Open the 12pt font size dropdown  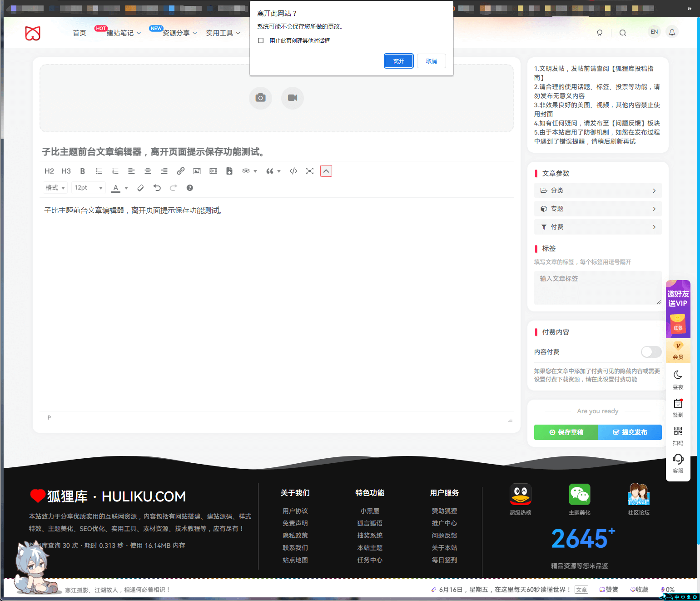(88, 187)
